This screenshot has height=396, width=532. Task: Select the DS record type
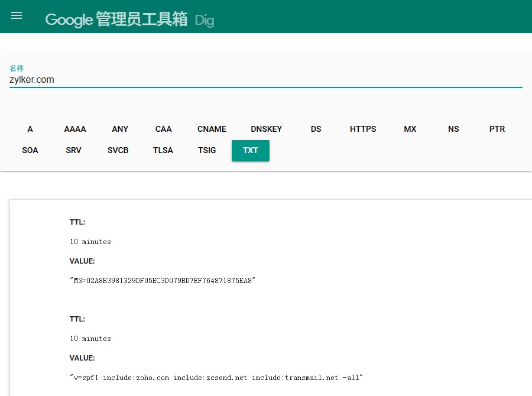[x=316, y=129]
